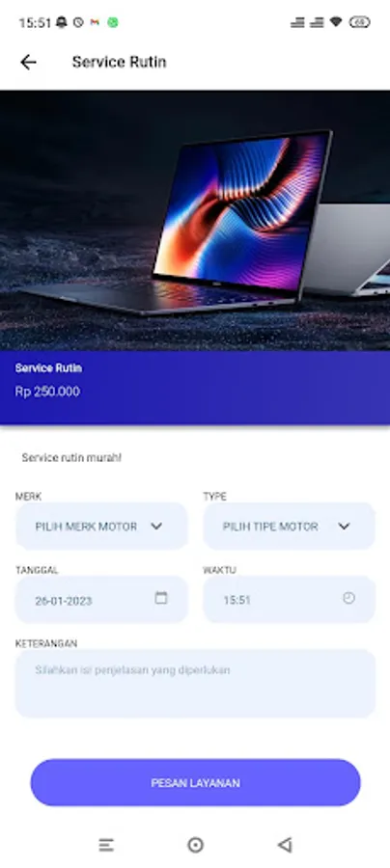
Task: Click the chevron beside Pilih Merk Motor
Action: (x=156, y=526)
